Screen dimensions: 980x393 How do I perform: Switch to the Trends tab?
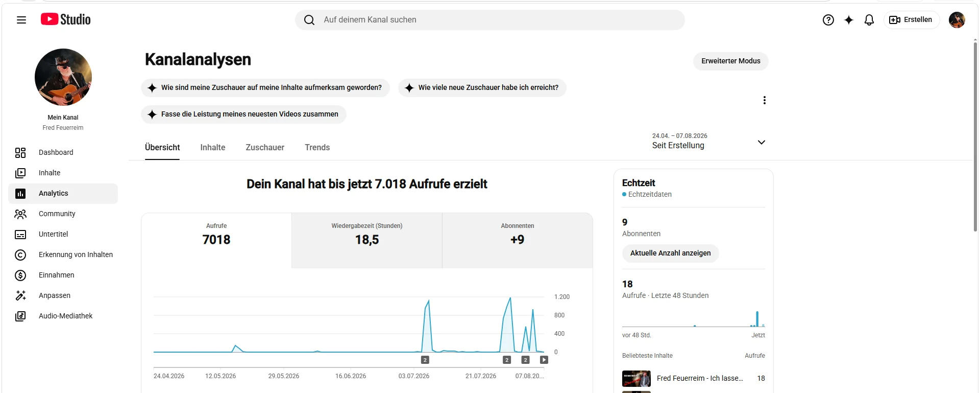317,148
